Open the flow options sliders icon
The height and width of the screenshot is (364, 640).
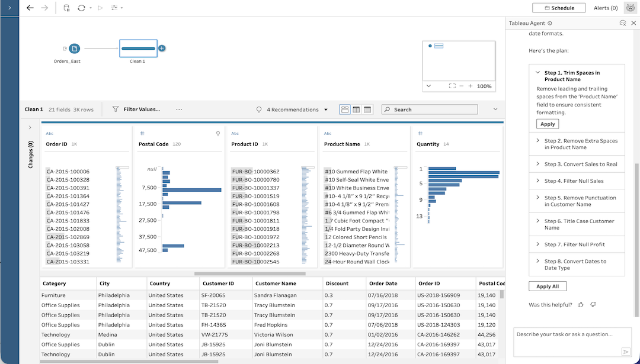[x=114, y=8]
